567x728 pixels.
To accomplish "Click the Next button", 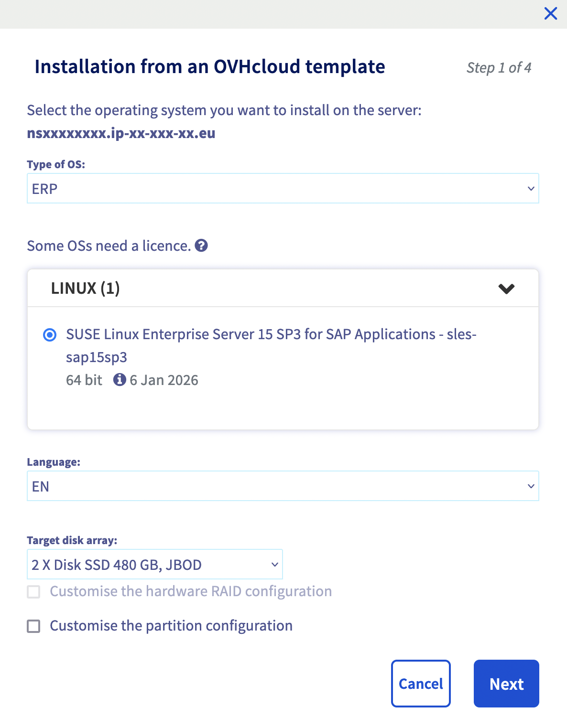I will (x=506, y=684).
